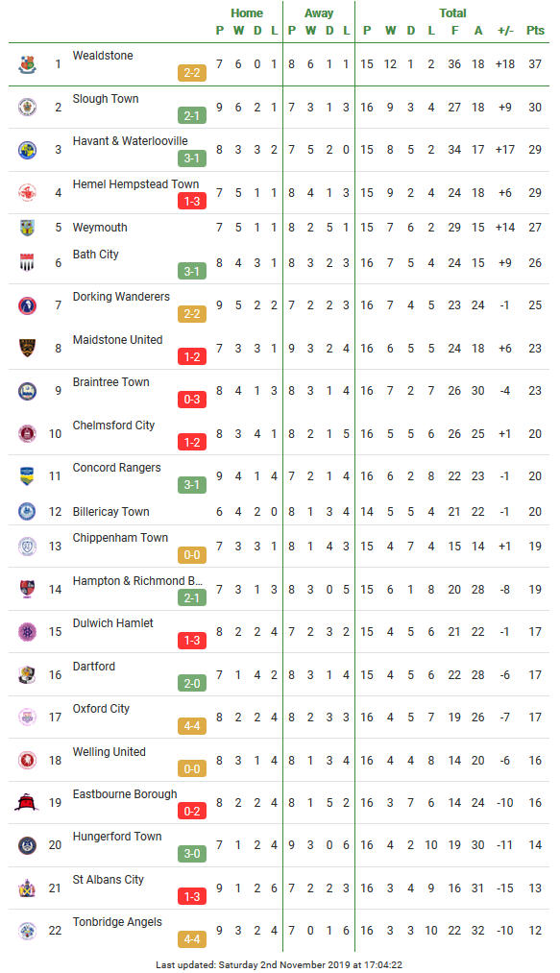Click the Eastbourne Borough crest icon
The width and height of the screenshot is (560, 973).
(x=27, y=802)
